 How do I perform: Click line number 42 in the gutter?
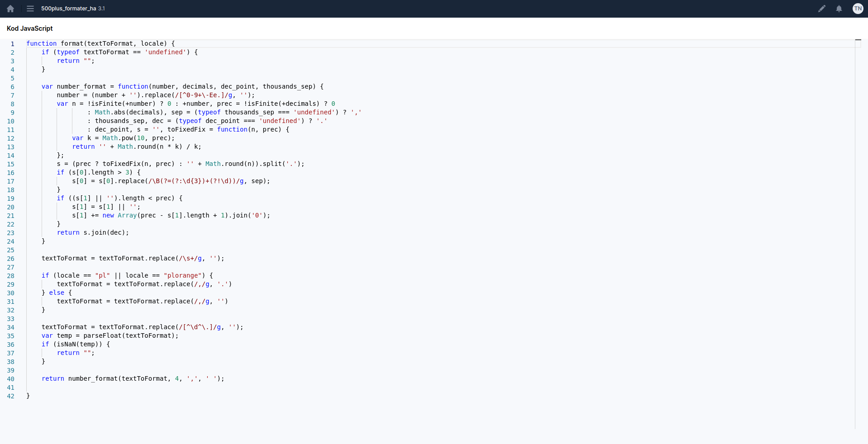11,396
